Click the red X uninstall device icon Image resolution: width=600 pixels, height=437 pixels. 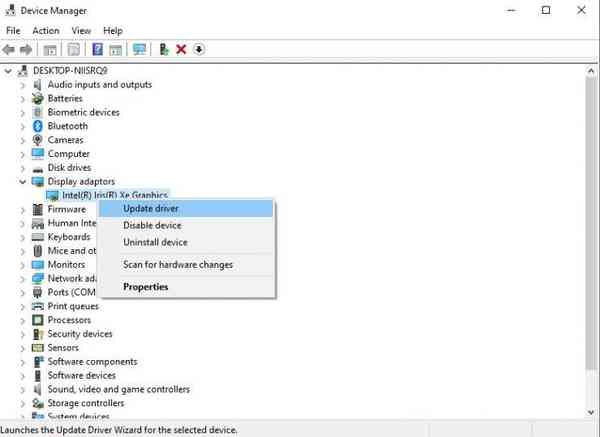(181, 49)
